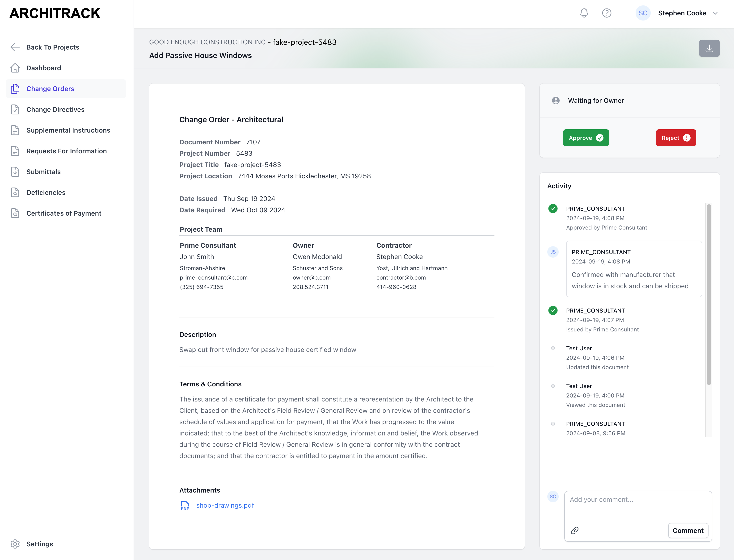
Task: Click the exclamation icon inside Reject button
Action: point(687,138)
